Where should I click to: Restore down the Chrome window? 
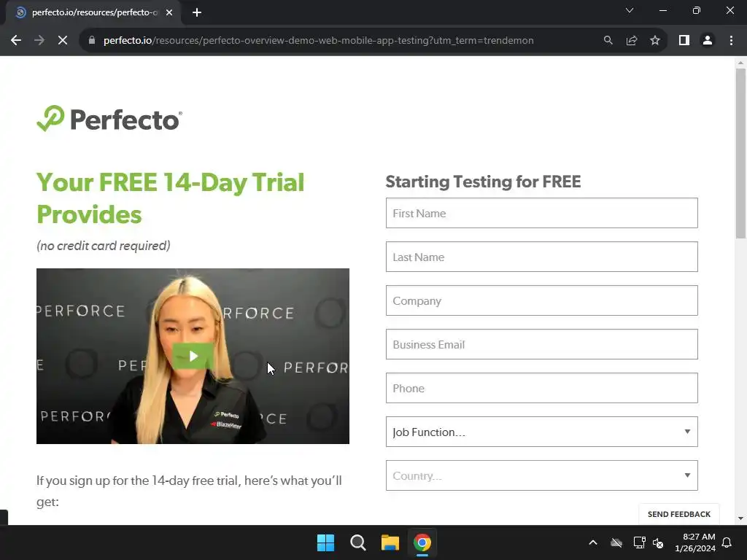click(697, 10)
